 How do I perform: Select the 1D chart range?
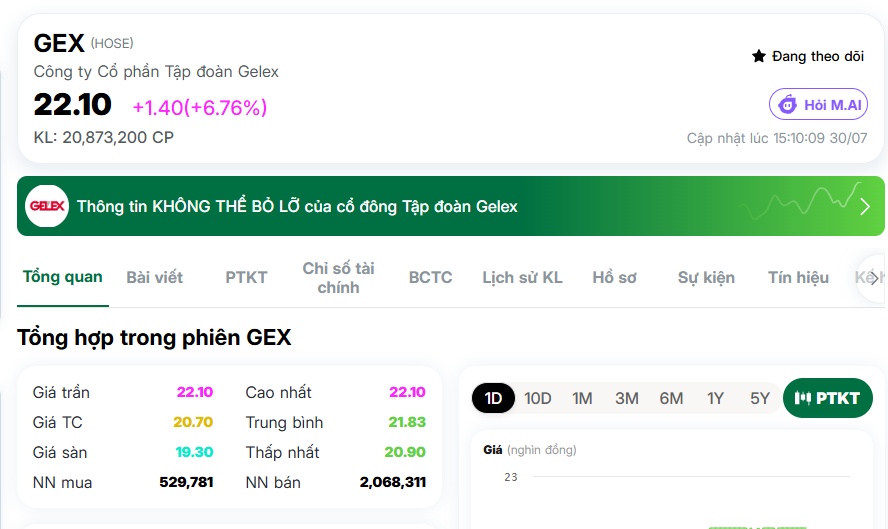(x=493, y=398)
